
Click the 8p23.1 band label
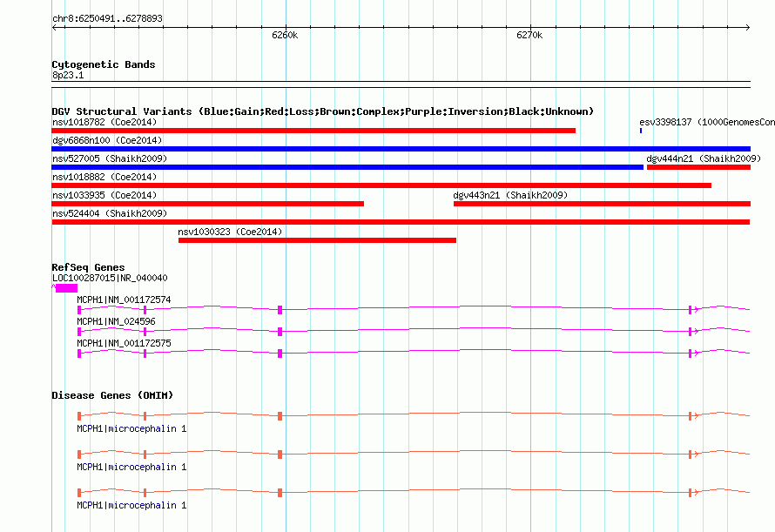(x=68, y=75)
